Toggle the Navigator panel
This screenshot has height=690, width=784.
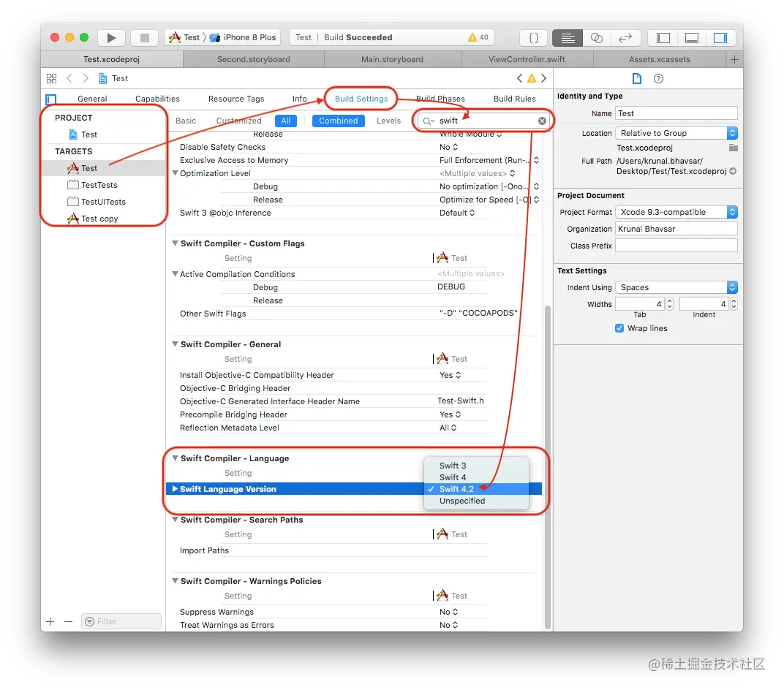pos(663,37)
